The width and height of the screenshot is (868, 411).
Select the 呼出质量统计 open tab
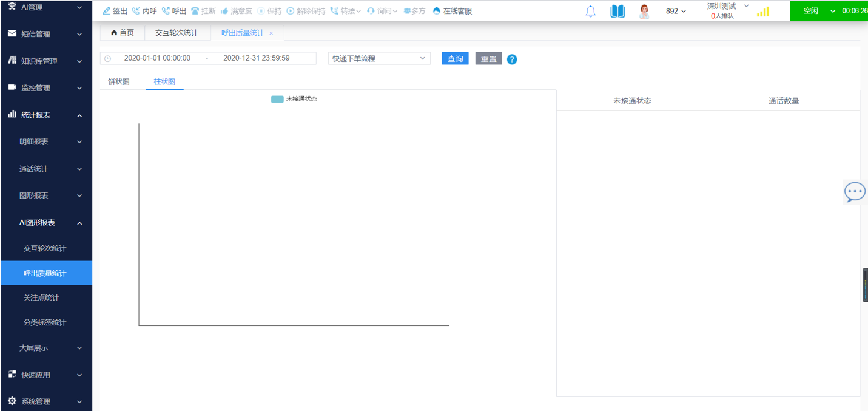tap(243, 33)
